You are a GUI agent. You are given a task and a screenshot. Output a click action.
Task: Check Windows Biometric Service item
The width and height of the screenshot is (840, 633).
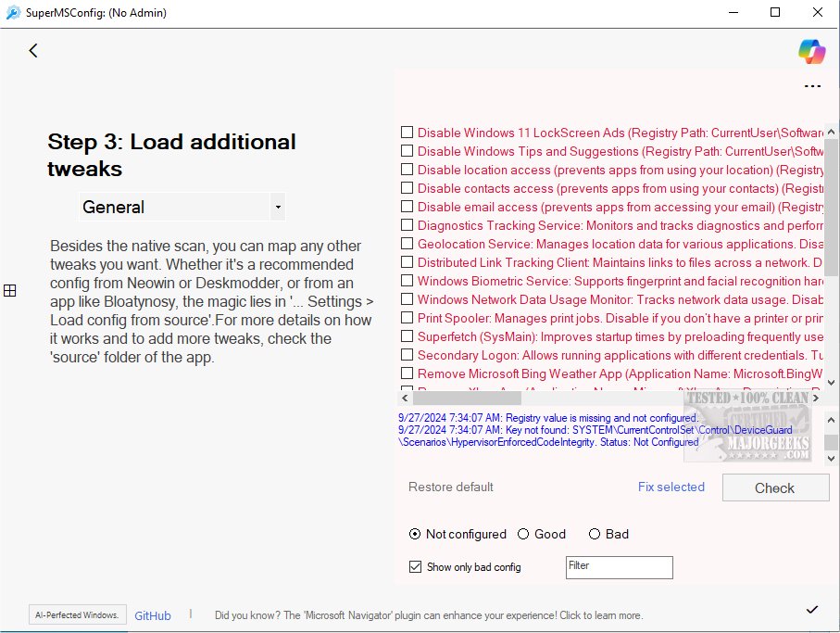407,280
